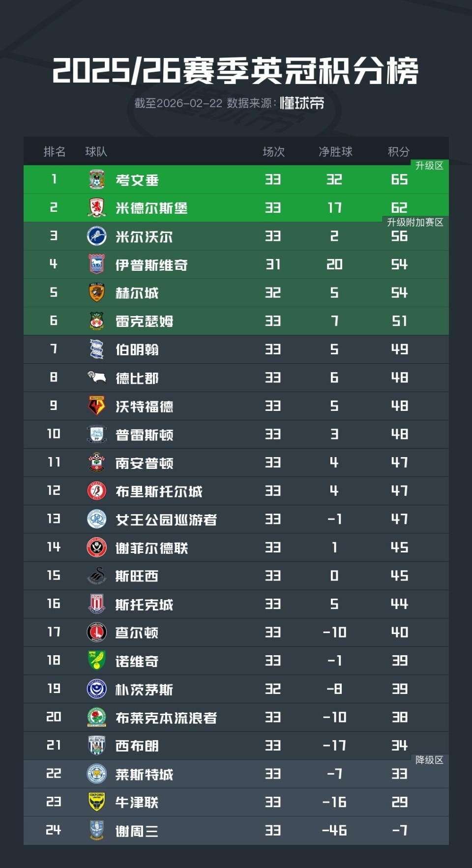This screenshot has height=868, width=472.
Task: Click the Middlesbrough club crest
Action: point(97,208)
